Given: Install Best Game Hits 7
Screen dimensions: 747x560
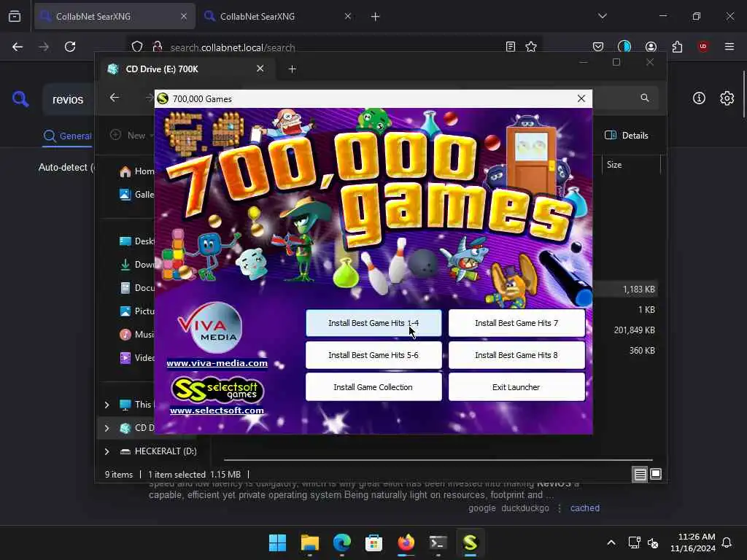Looking at the screenshot, I should click(x=516, y=323).
